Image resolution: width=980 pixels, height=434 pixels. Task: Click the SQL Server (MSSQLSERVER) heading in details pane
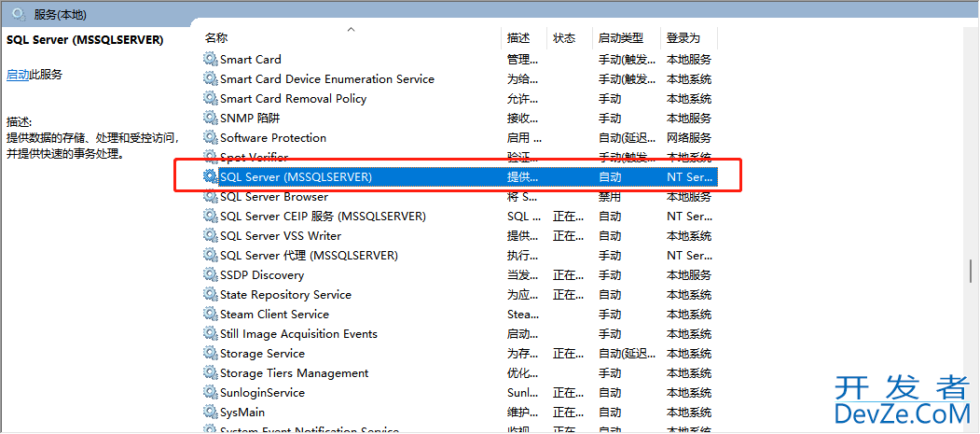(x=85, y=40)
